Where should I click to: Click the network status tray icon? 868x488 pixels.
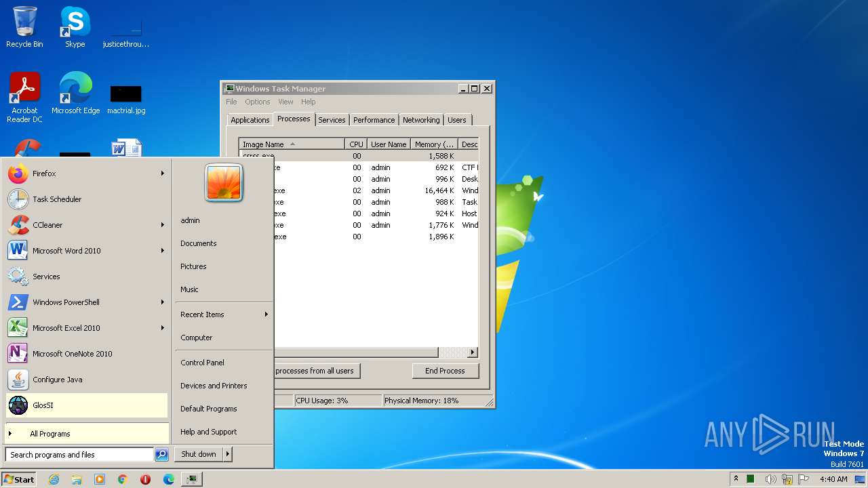tap(787, 479)
